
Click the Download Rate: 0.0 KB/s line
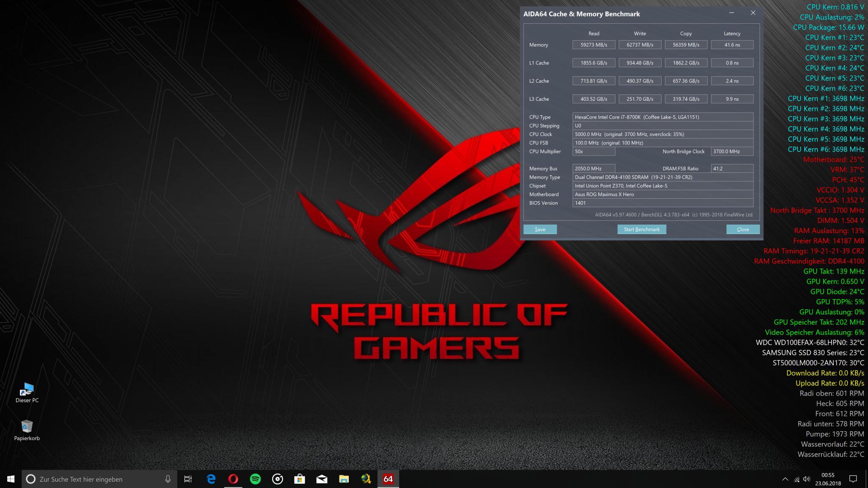coord(825,373)
